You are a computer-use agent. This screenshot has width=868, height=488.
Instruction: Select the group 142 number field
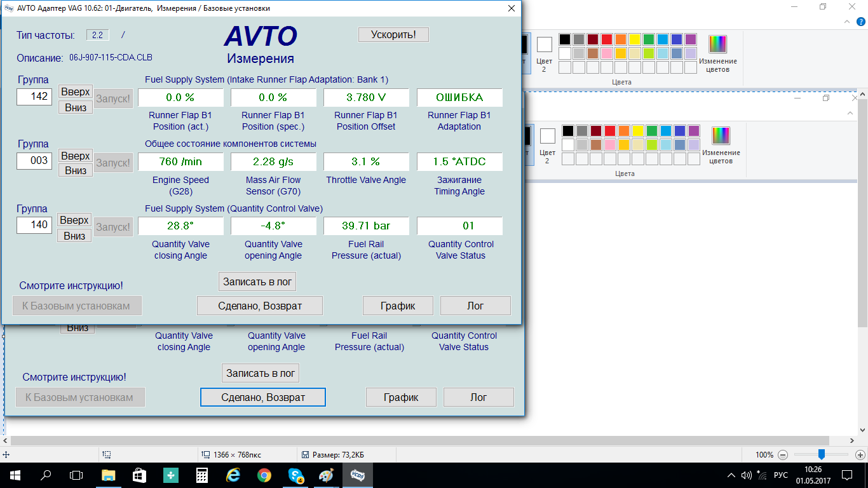click(34, 97)
